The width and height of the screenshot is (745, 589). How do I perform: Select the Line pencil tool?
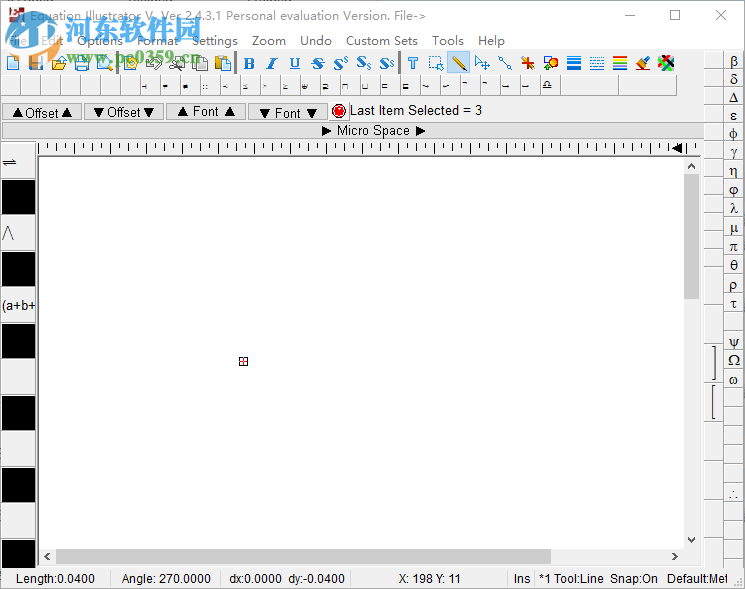tap(458, 63)
